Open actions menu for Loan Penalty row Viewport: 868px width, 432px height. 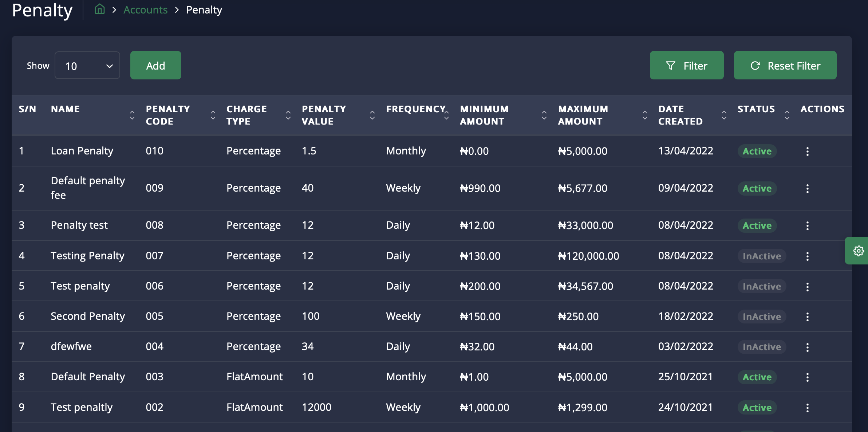coord(807,152)
